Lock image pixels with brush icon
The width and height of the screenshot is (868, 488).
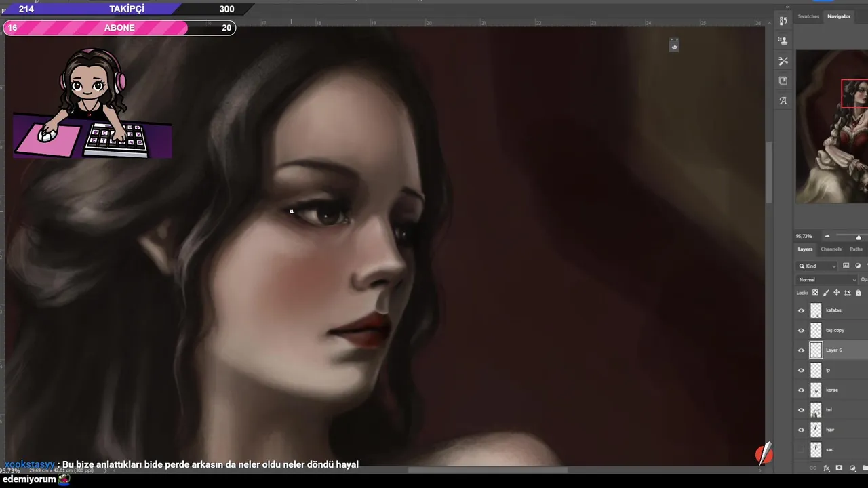tap(826, 293)
